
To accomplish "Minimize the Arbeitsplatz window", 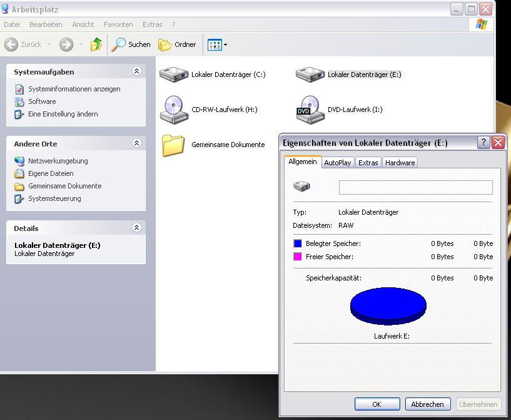I will click(x=457, y=9).
